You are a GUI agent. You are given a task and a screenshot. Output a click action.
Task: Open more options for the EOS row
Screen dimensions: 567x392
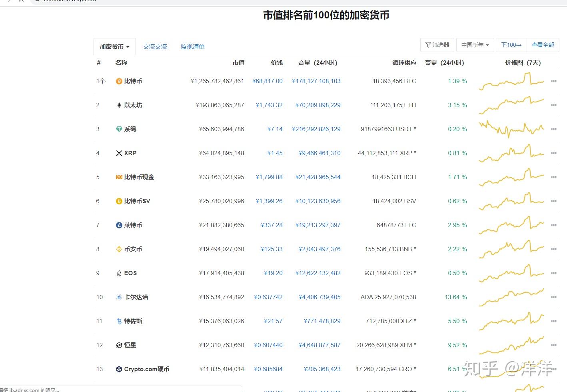pyautogui.click(x=554, y=273)
